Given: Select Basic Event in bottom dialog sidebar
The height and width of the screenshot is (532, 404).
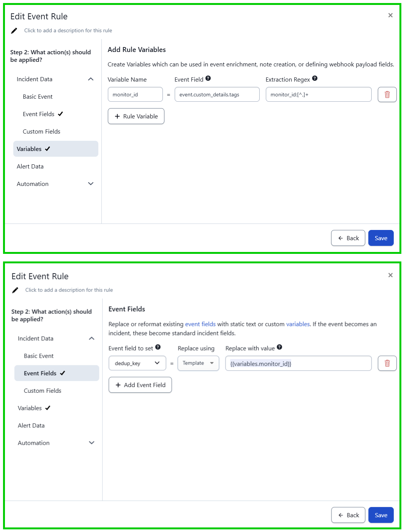Looking at the screenshot, I should coord(57,356).
